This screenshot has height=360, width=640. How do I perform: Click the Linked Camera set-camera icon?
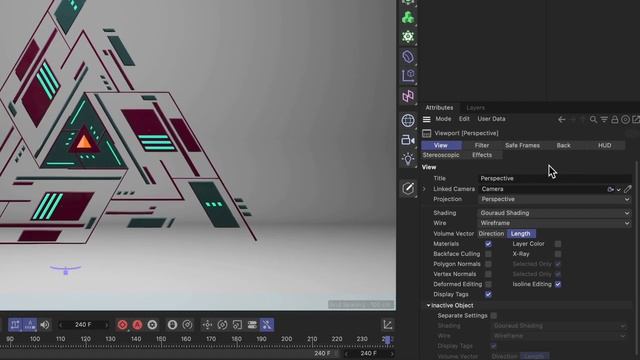pos(611,189)
